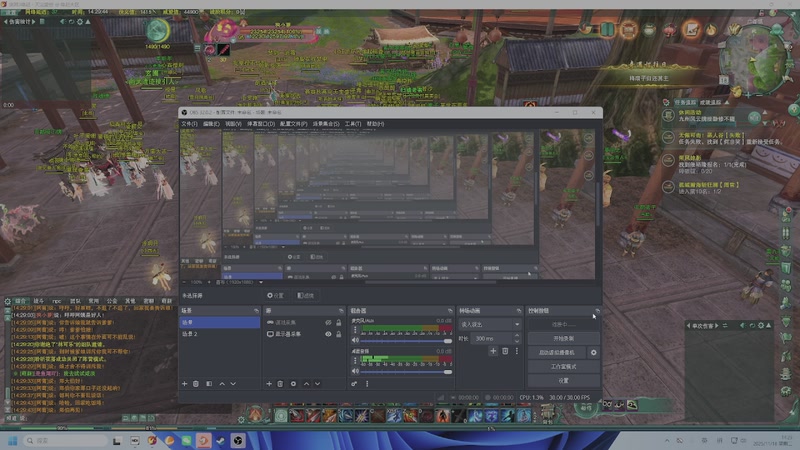Screen dimensions: 800x450
Task: Toggle lock on 显示器采集 source
Action: pos(338,334)
